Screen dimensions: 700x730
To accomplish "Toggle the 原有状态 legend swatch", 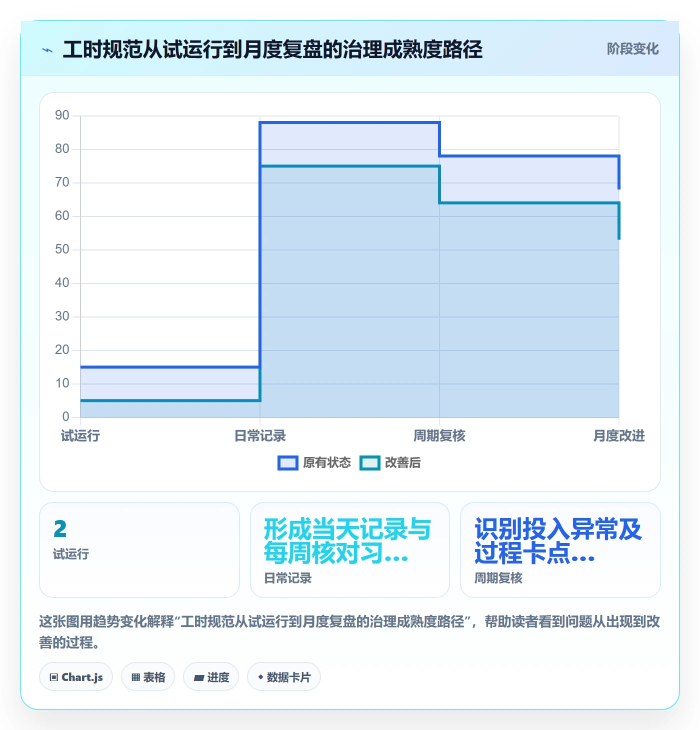I will [x=287, y=463].
